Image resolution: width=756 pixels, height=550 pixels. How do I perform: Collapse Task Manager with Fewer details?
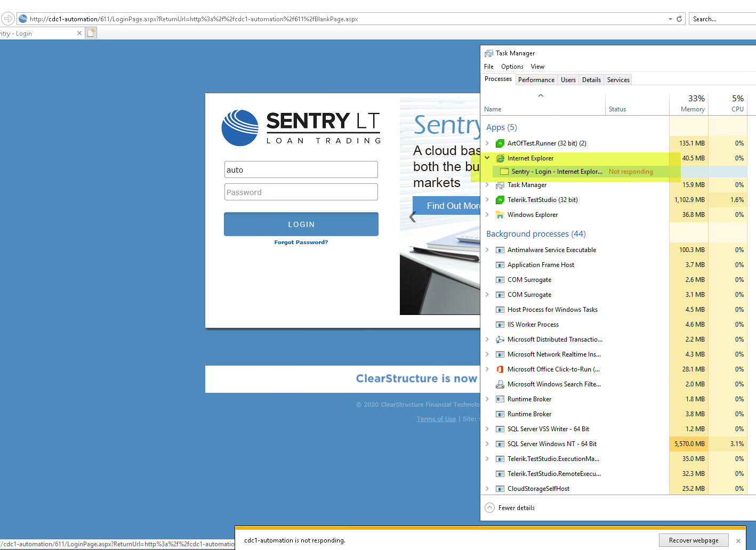pyautogui.click(x=510, y=508)
